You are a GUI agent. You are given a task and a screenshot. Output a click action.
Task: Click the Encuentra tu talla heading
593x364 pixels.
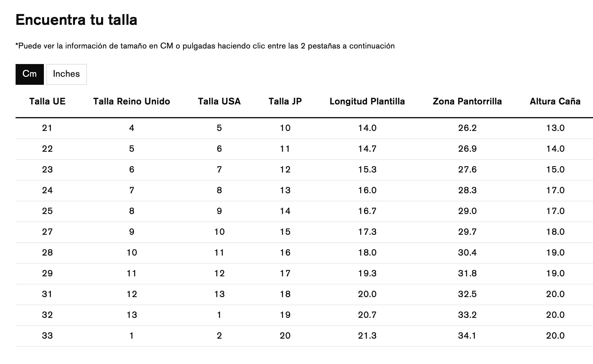coord(77,20)
